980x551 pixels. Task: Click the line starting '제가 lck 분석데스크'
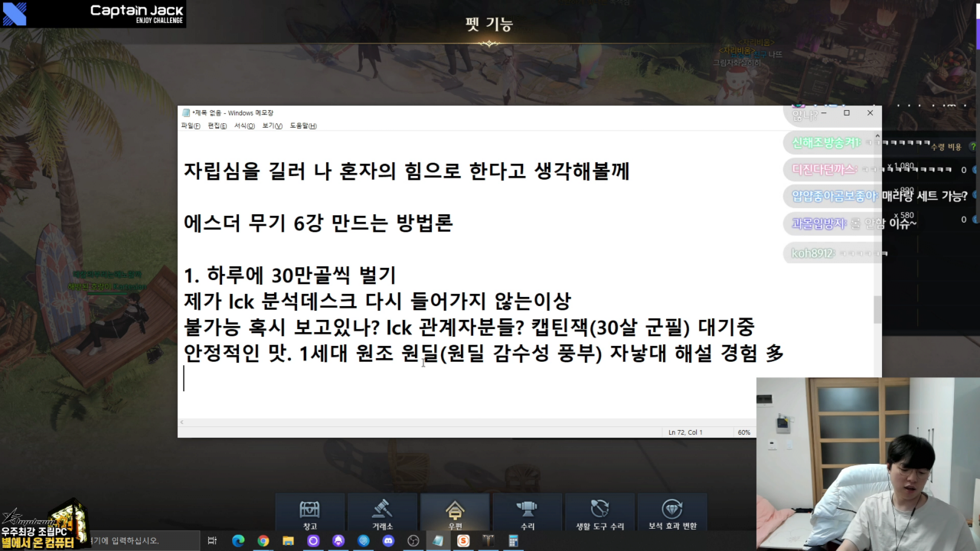pos(377,302)
